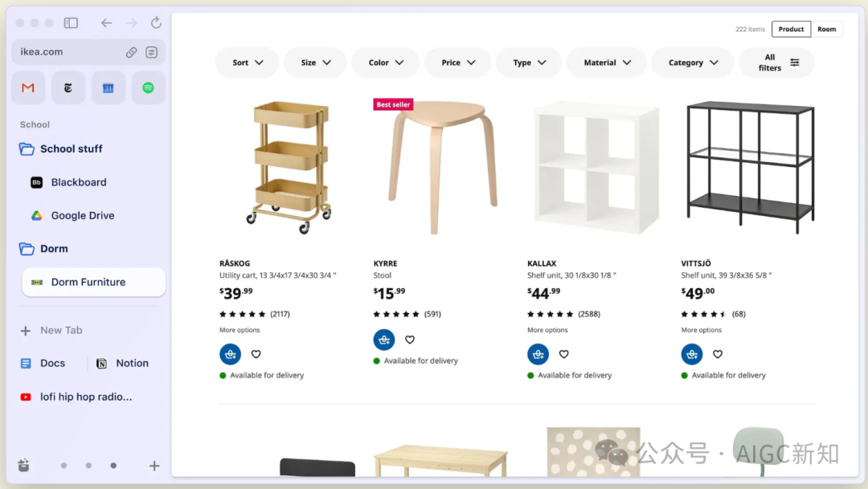Open the Gmail pinned shortcut
The height and width of the screenshot is (489, 868).
click(x=28, y=88)
